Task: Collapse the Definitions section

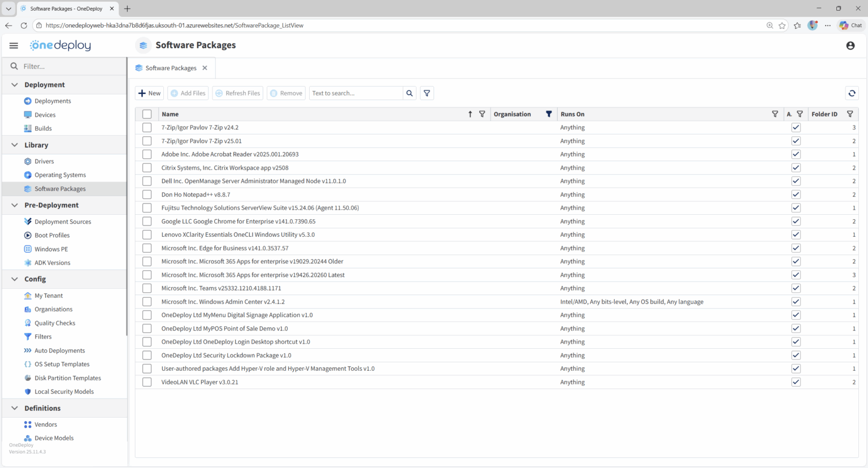Action: pos(15,408)
